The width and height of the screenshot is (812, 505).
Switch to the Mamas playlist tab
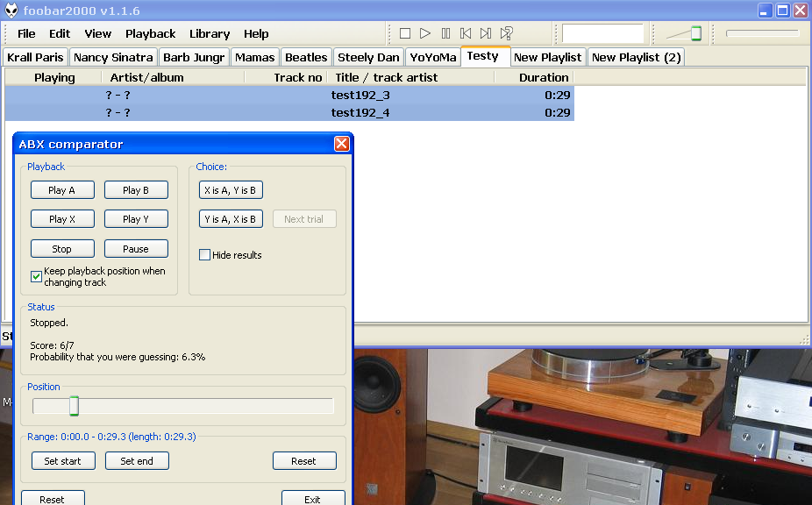(255, 57)
